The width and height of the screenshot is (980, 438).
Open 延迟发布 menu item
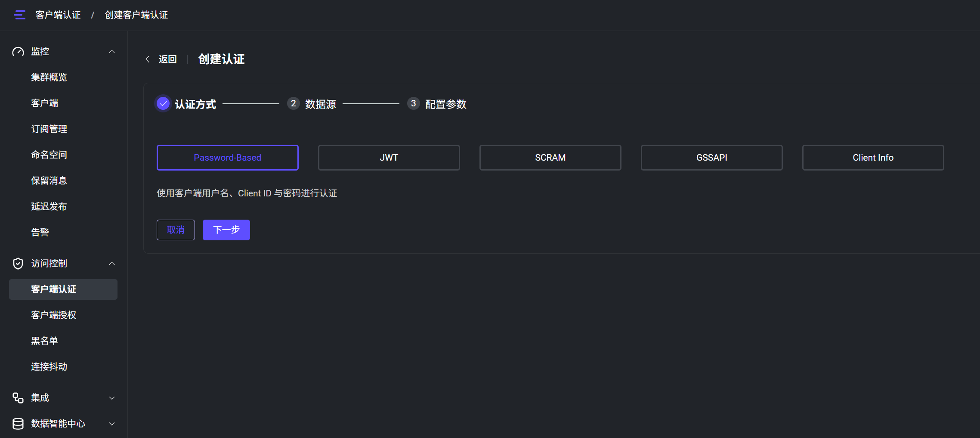(x=63, y=207)
